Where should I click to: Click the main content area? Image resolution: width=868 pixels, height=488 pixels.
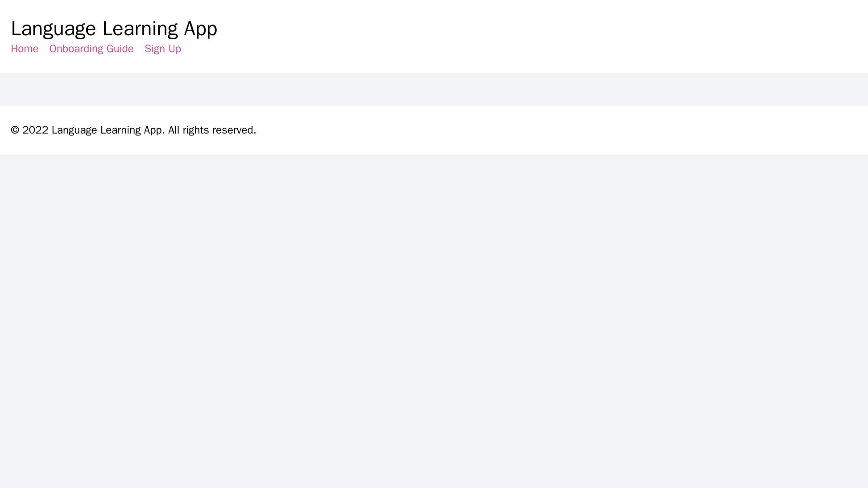coord(434,90)
